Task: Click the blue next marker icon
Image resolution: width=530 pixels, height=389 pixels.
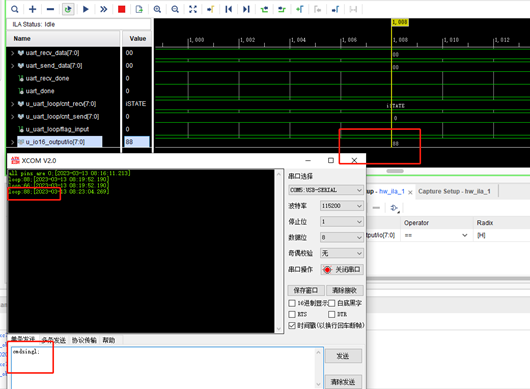Action: pyautogui.click(x=335, y=9)
